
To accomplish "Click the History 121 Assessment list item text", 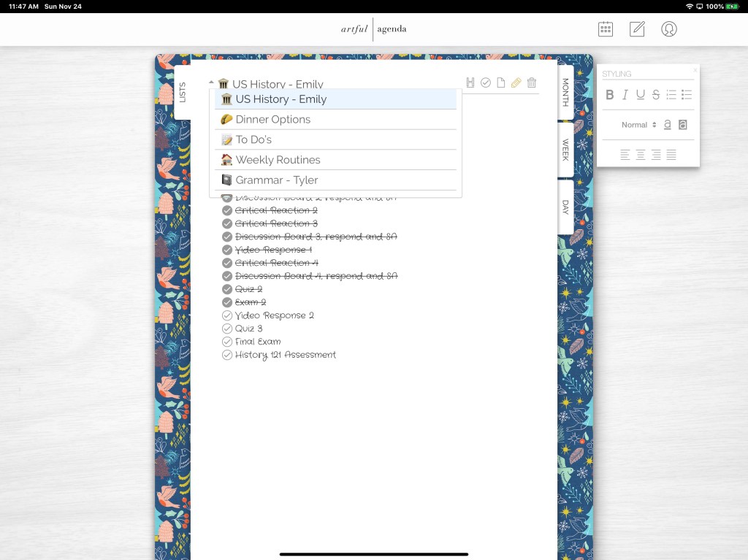I will pyautogui.click(x=286, y=355).
